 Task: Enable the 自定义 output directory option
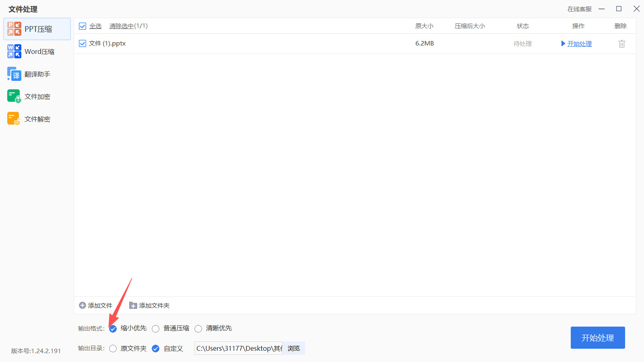click(156, 348)
